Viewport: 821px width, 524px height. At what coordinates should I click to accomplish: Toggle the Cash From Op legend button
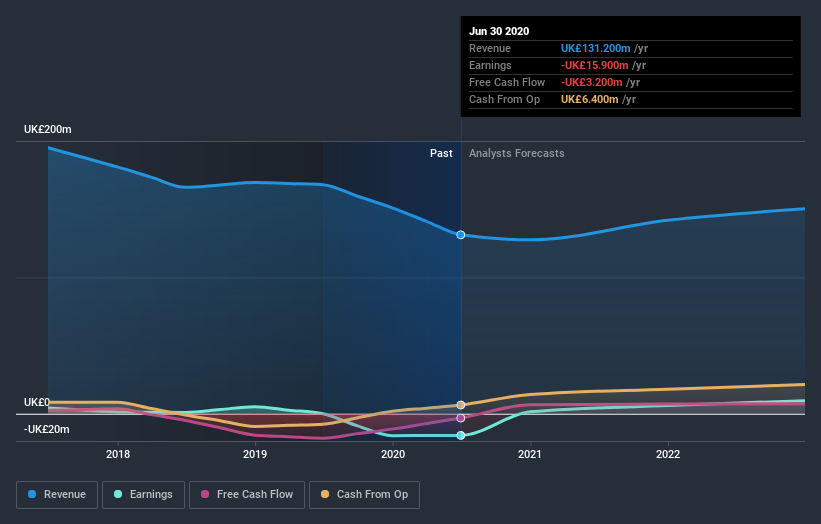364,495
